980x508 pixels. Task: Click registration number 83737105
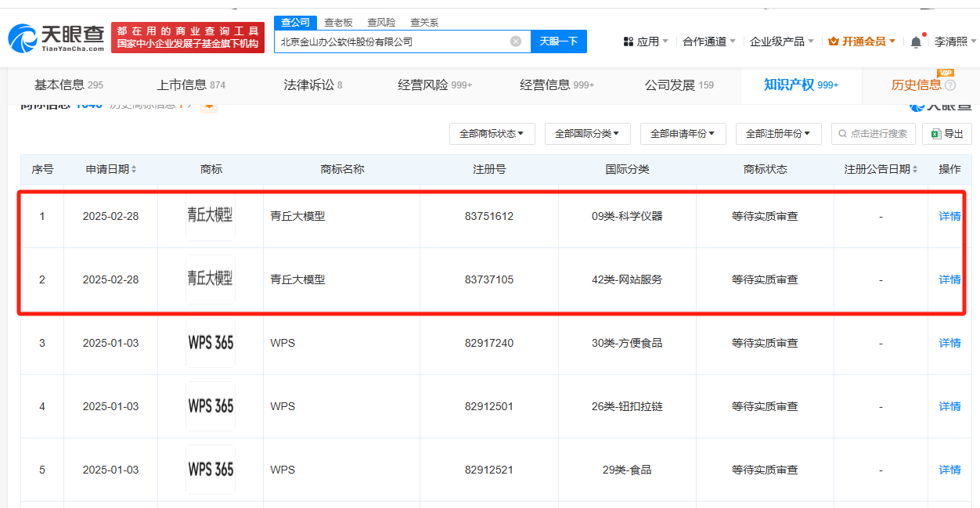click(x=489, y=279)
